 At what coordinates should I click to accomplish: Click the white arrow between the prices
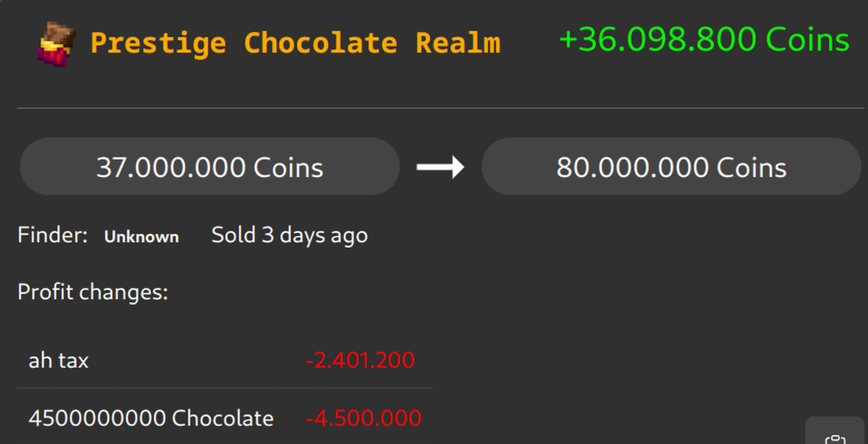(440, 167)
